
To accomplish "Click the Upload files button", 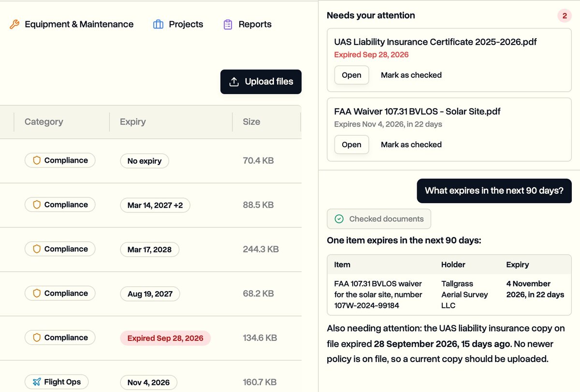I will [x=261, y=82].
